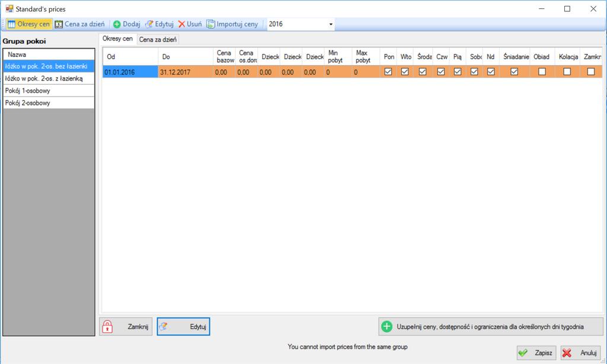Select room group łóżko w pok. 2-os. z łazienką

49,79
